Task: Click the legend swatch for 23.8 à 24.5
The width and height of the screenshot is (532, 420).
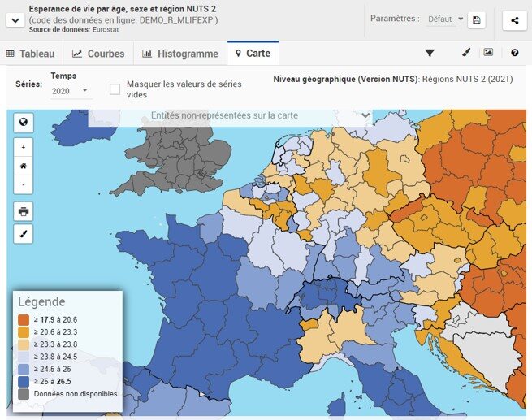Action: pyautogui.click(x=24, y=357)
